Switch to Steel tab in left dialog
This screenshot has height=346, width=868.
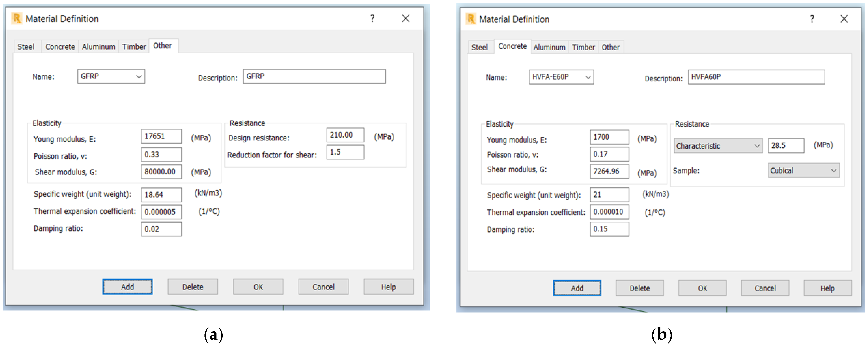coord(26,47)
